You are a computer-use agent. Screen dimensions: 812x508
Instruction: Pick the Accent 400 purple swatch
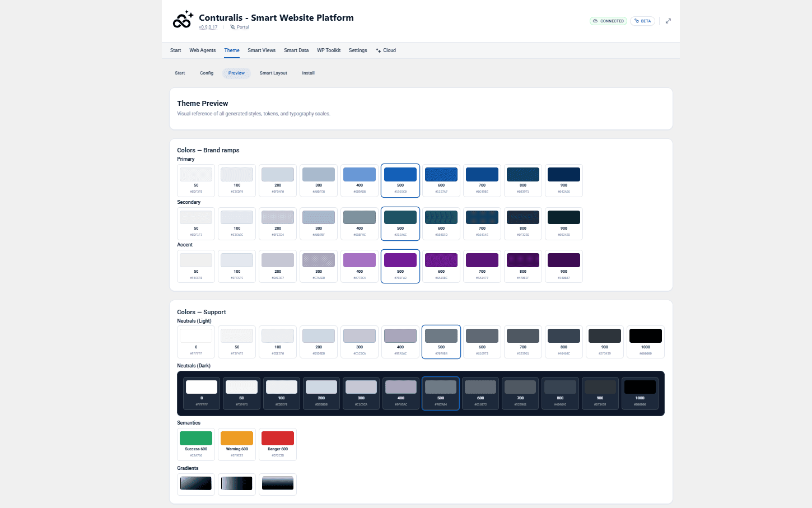click(360, 266)
